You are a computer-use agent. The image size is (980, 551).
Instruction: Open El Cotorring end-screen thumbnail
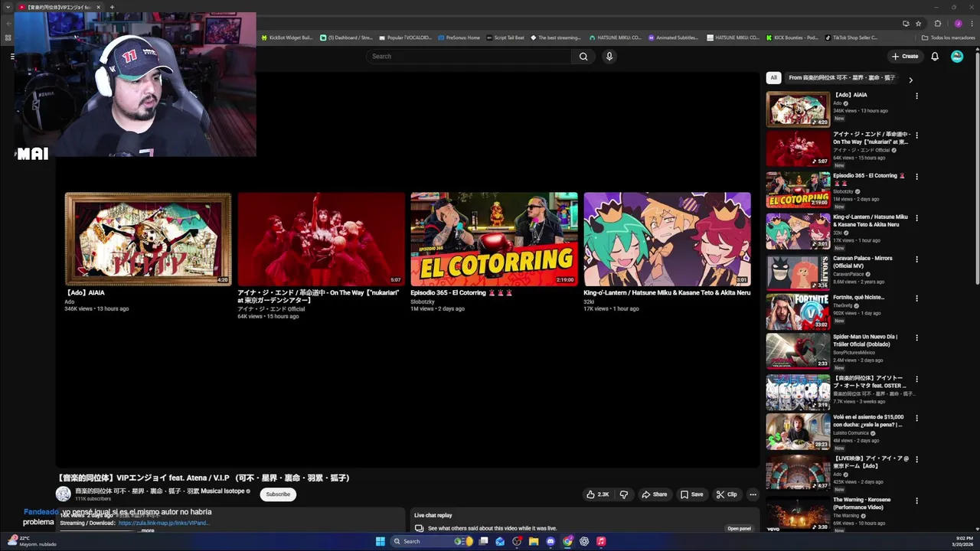[494, 239]
